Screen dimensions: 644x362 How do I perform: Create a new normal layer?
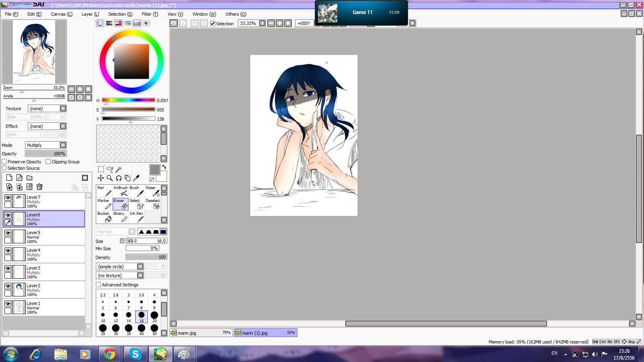click(9, 178)
